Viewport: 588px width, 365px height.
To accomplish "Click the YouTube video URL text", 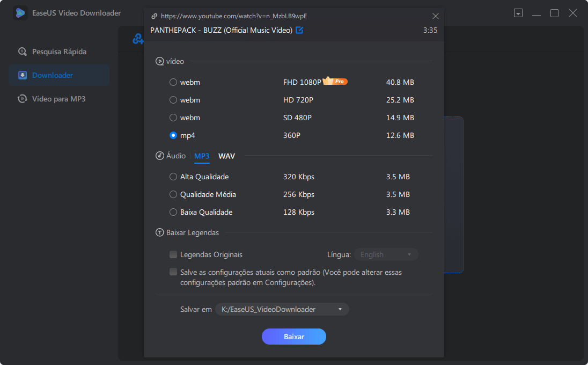I will point(234,16).
